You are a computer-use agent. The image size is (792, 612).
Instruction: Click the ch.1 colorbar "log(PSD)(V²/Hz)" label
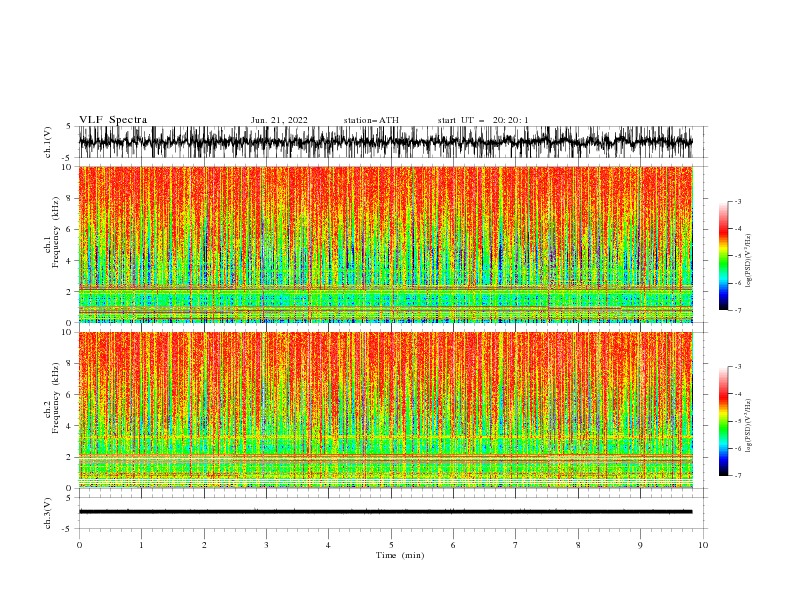tap(749, 261)
